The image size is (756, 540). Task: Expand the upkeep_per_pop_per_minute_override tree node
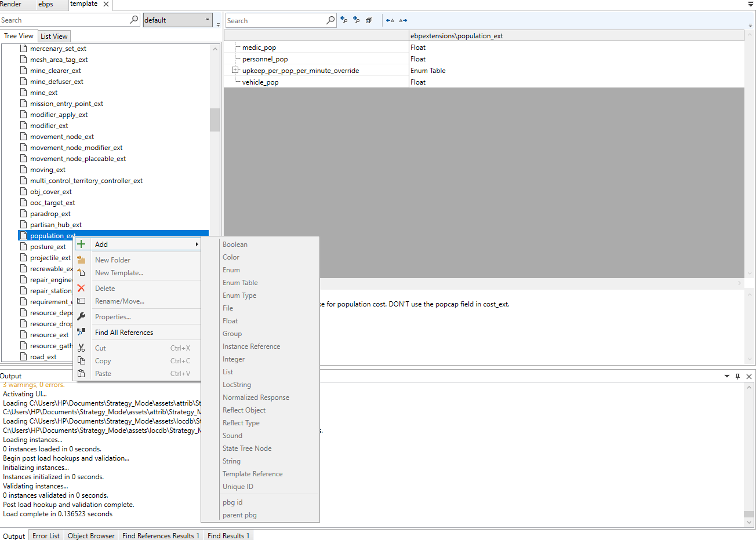point(235,70)
